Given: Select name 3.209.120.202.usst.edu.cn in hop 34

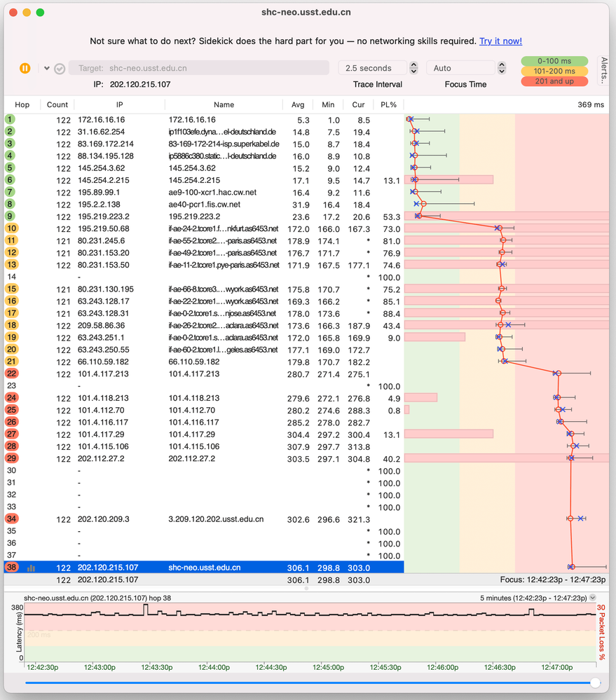Looking at the screenshot, I should point(216,519).
